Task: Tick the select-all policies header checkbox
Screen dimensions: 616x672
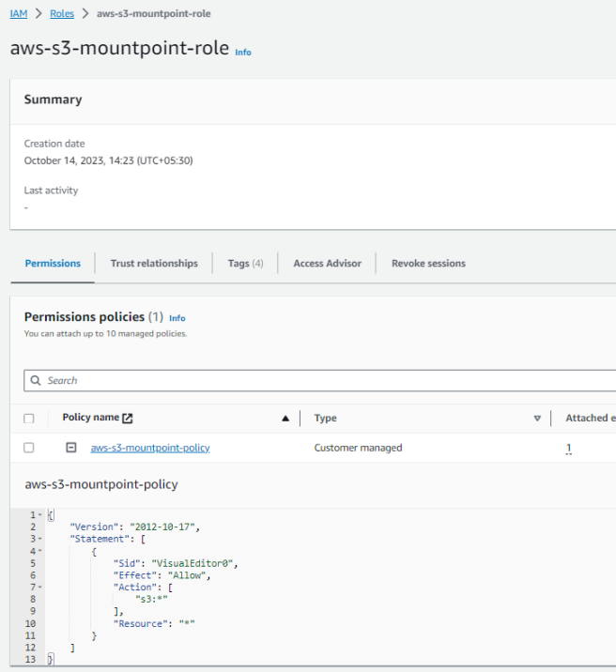Action: tap(29, 419)
